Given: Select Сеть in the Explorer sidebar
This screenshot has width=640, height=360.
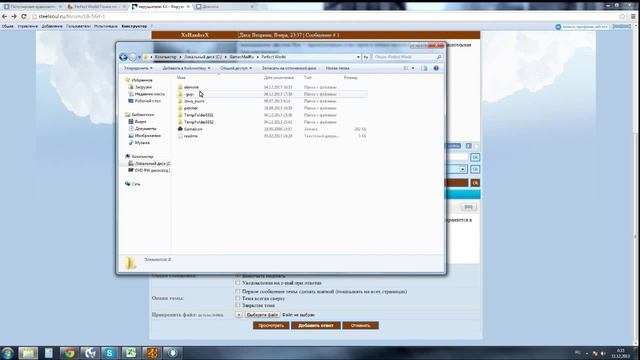Looking at the screenshot, I should pyautogui.click(x=136, y=184).
